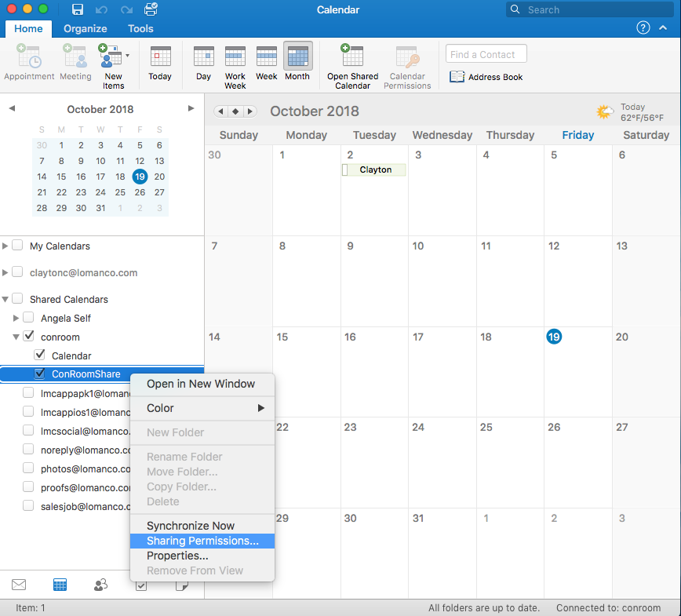Switch to Work Week view

(x=235, y=57)
